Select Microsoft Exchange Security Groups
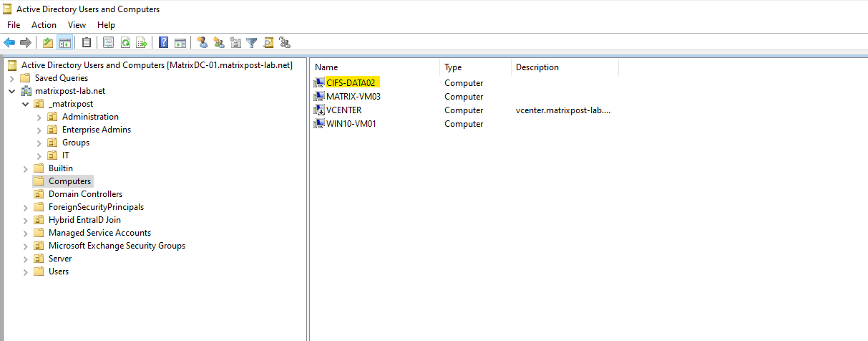868x341 pixels. [x=117, y=246]
